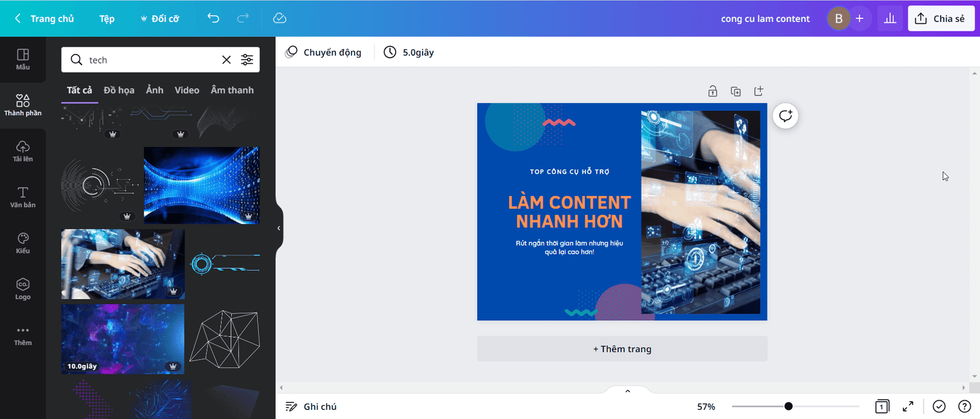Toggle fullscreen presentation mode icon
This screenshot has width=980, height=419.
(908, 406)
